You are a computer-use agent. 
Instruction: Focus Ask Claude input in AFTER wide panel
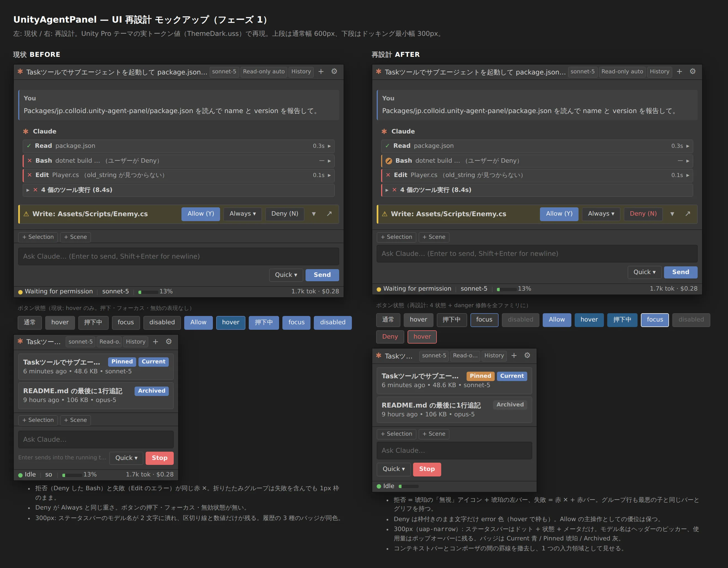tap(537, 254)
